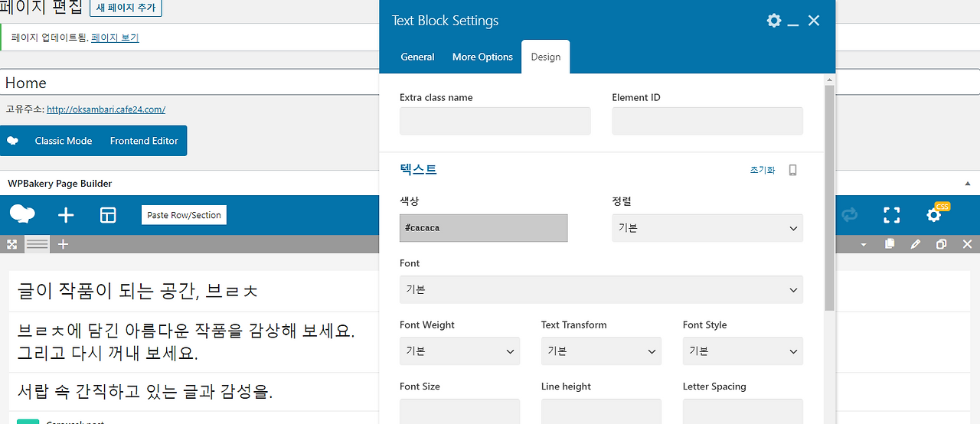The height and width of the screenshot is (424, 980).
Task: Open the Text Transform dropdown
Action: point(601,351)
